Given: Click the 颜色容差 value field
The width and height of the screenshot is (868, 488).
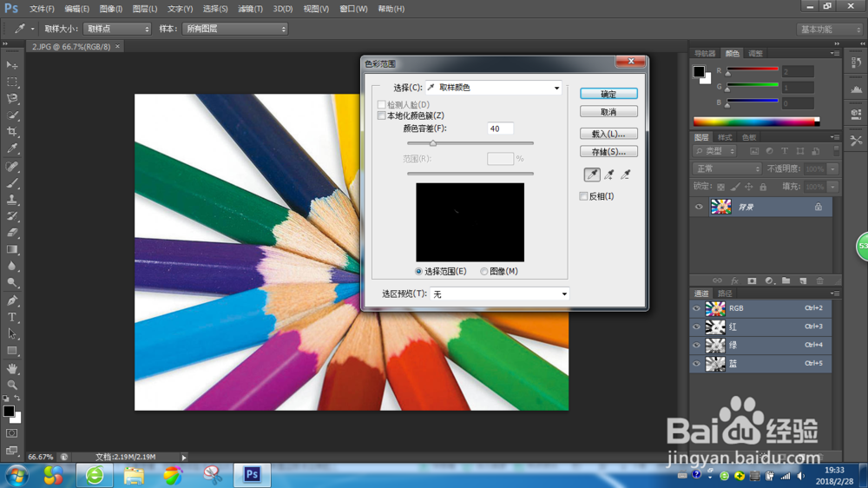Looking at the screenshot, I should point(500,129).
